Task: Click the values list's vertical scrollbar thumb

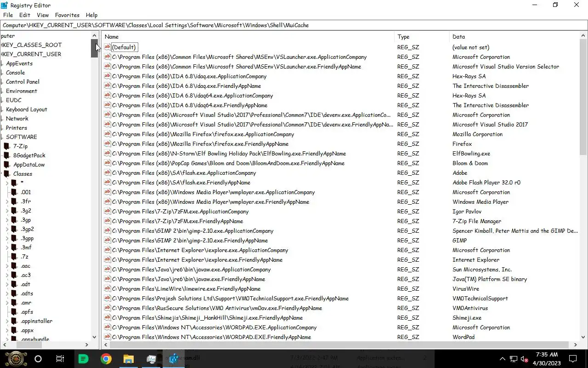Action: click(x=583, y=98)
